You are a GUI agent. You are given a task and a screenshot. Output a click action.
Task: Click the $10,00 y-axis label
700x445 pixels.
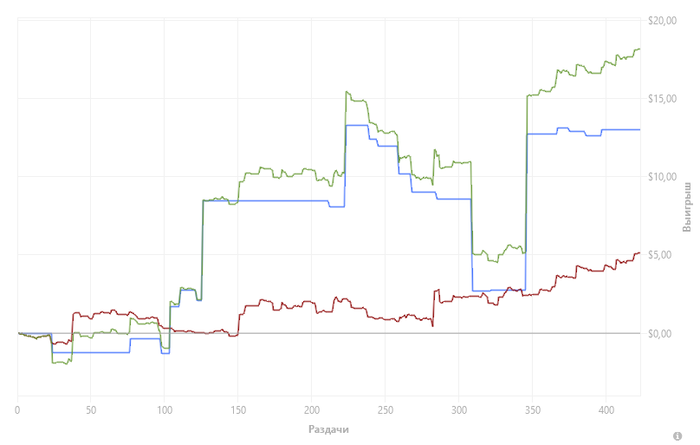[x=663, y=176]
